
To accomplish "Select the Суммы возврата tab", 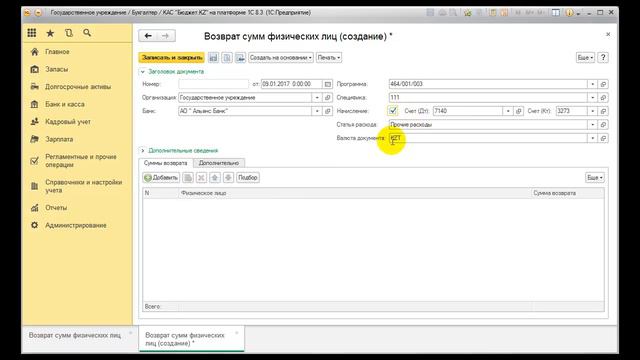I will pos(166,163).
